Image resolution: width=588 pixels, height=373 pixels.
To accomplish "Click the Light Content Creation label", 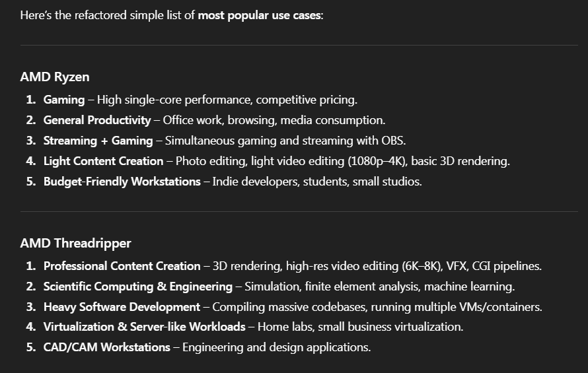I will click(103, 161).
